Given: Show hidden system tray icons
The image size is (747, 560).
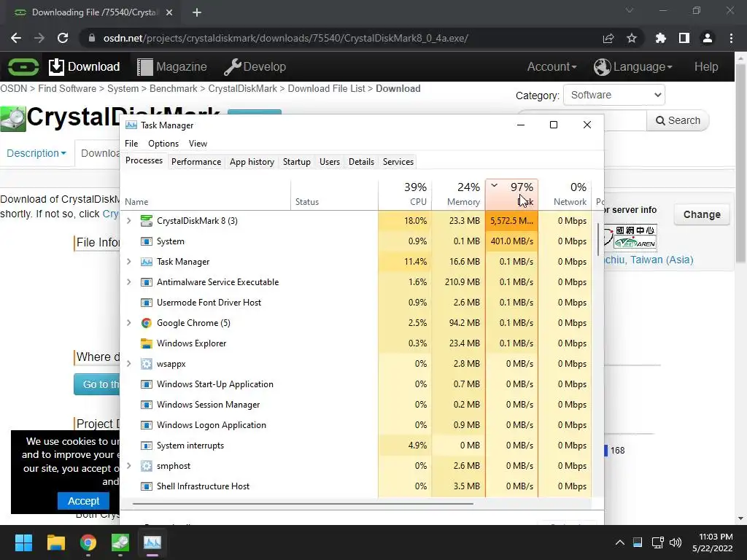Looking at the screenshot, I should [620, 542].
